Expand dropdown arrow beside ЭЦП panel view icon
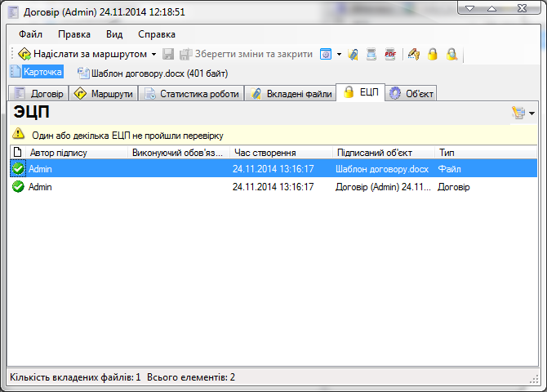Viewport: 547px width, 392px height. (531, 113)
